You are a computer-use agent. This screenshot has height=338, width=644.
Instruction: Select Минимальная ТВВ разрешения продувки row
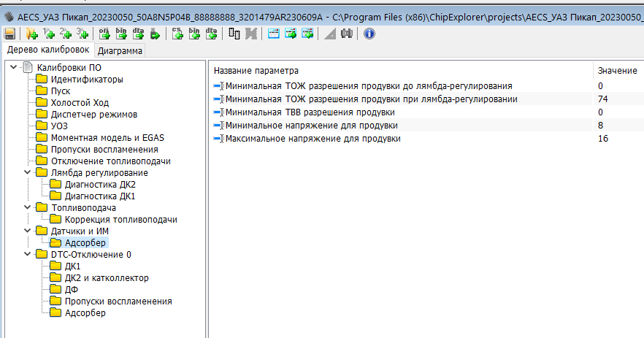pyautogui.click(x=310, y=112)
